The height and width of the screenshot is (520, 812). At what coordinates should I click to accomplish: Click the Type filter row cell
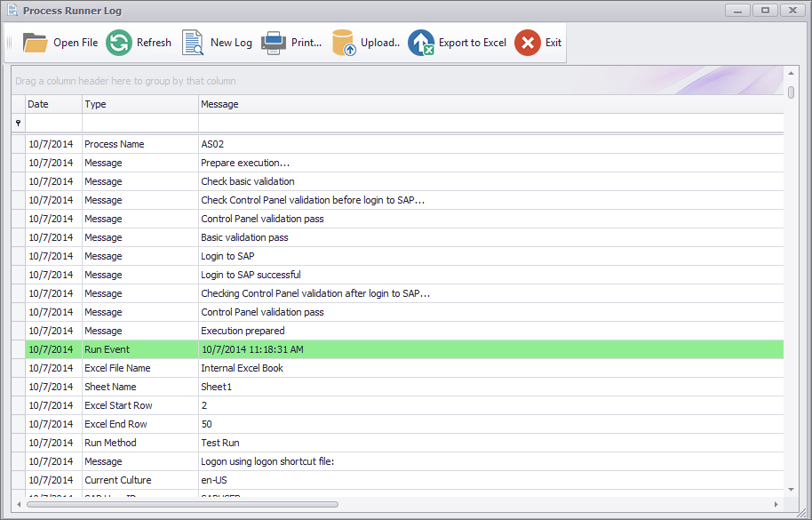click(139, 124)
